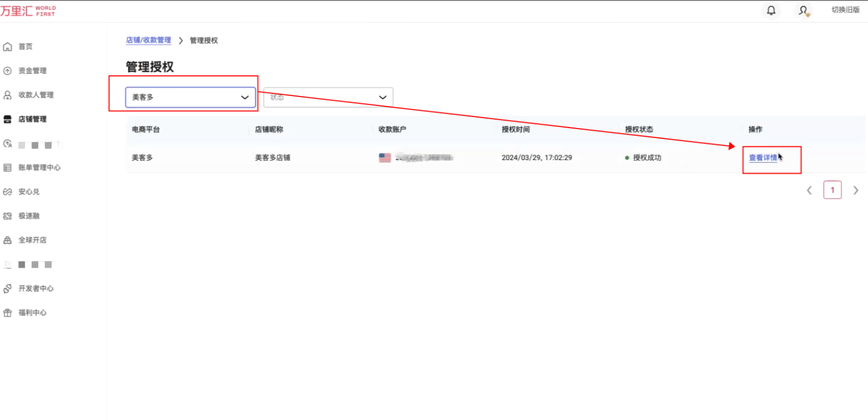
Task: Open the 美客多 platform dropdown
Action: coord(190,97)
